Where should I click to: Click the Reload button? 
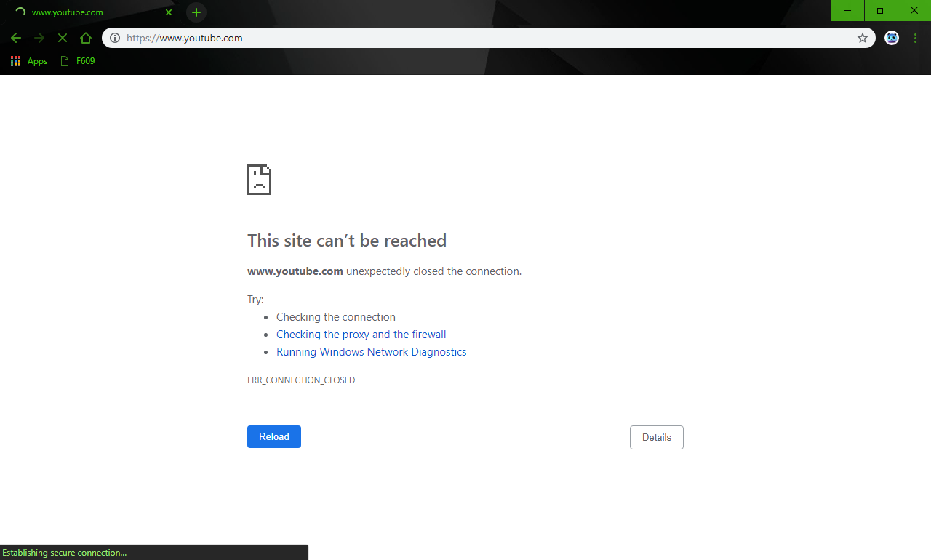(x=274, y=436)
